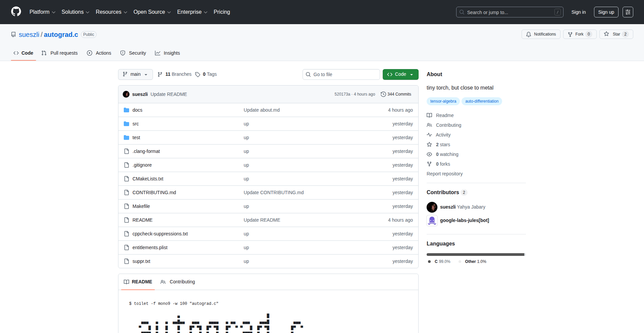Switch to the Insights tab
This screenshot has width=644, height=333.
[x=167, y=53]
